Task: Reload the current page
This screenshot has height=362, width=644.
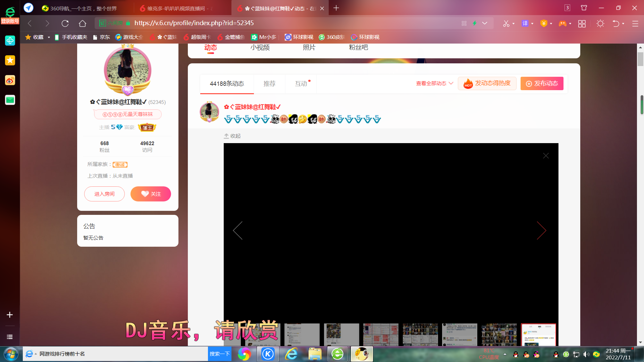Action: pyautogui.click(x=65, y=23)
